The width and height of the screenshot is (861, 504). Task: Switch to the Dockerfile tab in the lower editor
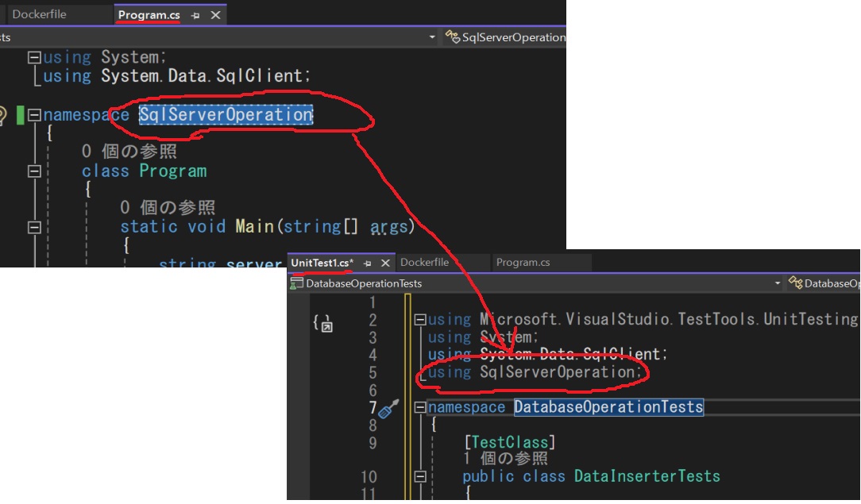(x=424, y=262)
